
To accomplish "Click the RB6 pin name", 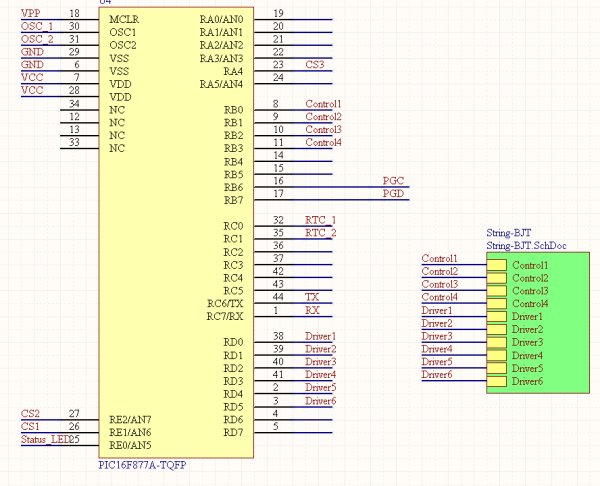I will click(233, 187).
